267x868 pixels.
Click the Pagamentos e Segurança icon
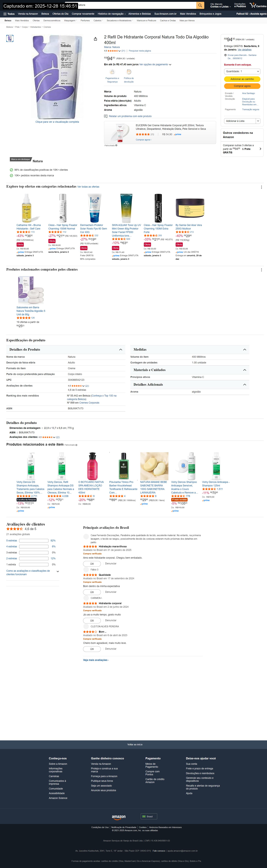tap(112, 72)
